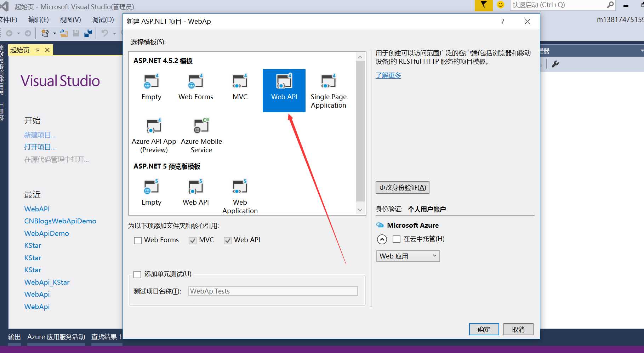Open recent project WebApi_KStar

click(x=47, y=282)
